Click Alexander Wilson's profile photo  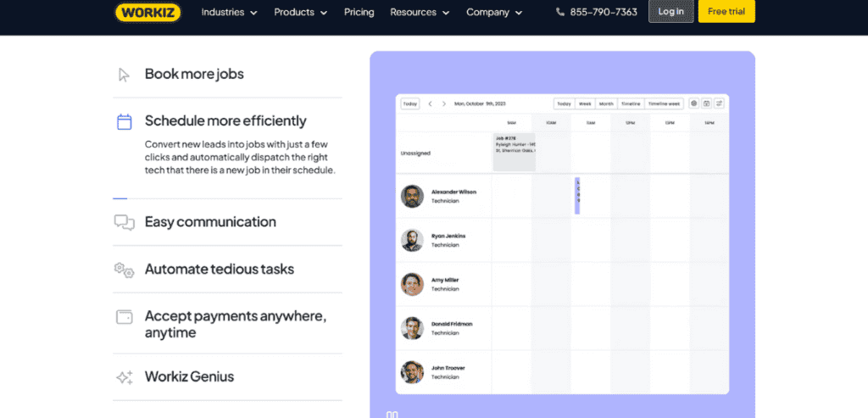(x=412, y=196)
